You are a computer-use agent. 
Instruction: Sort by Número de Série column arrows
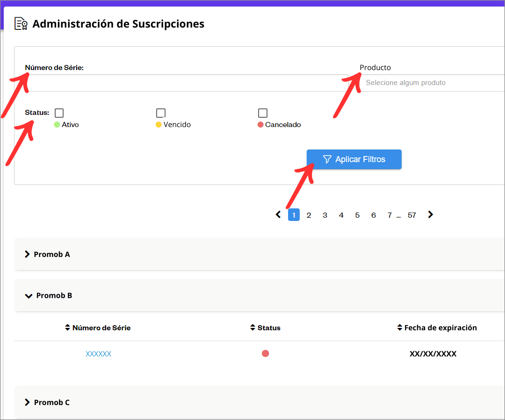[x=67, y=327]
